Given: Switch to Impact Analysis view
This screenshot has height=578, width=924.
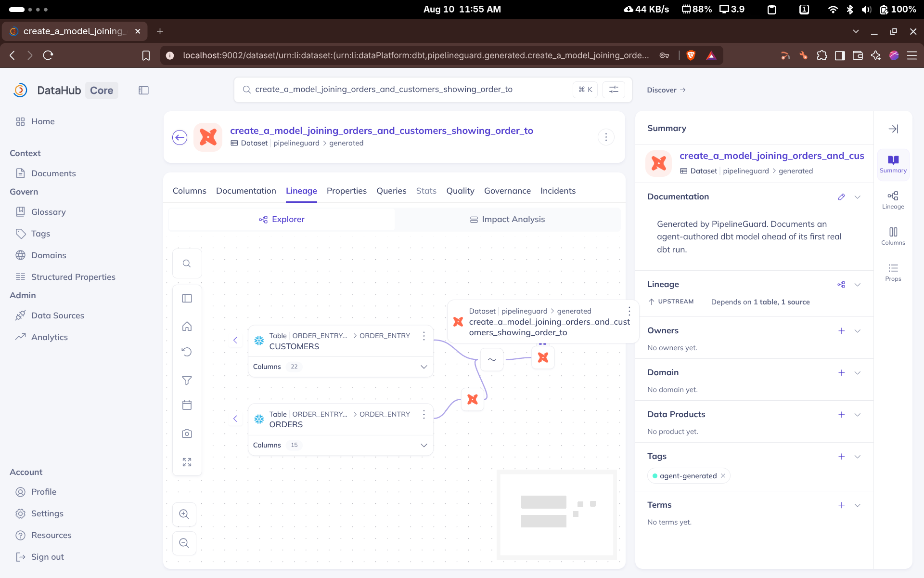Looking at the screenshot, I should coord(507,220).
